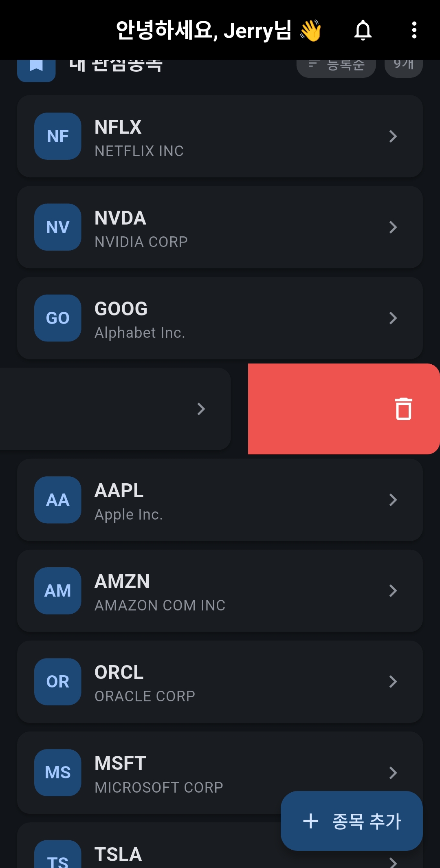Open the three-dot overflow menu
The image size is (440, 868).
[414, 31]
